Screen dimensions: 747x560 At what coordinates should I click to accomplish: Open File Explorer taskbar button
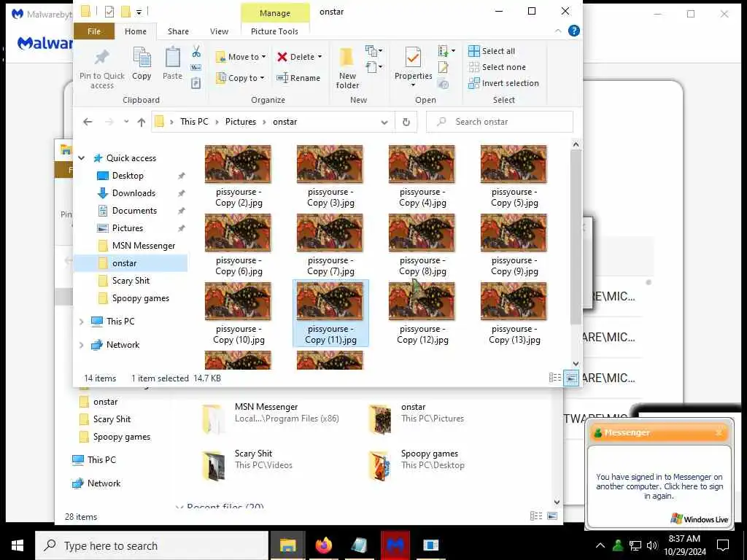287,545
